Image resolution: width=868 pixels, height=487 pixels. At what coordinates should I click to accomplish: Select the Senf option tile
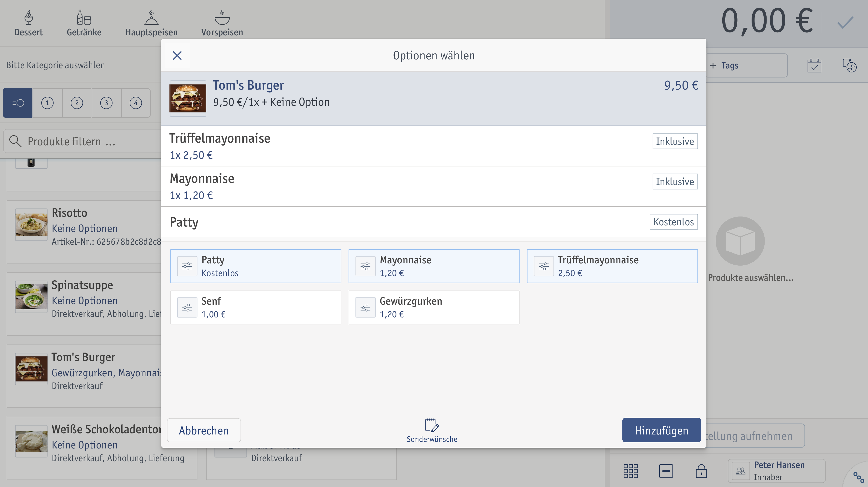(x=256, y=308)
